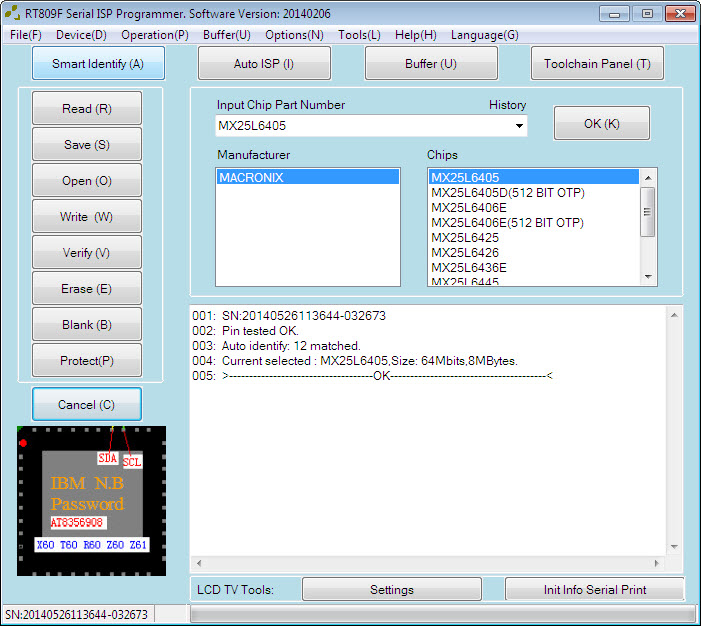Image resolution: width=701 pixels, height=626 pixels.
Task: Click the Auto ISP (I) button
Action: (264, 63)
